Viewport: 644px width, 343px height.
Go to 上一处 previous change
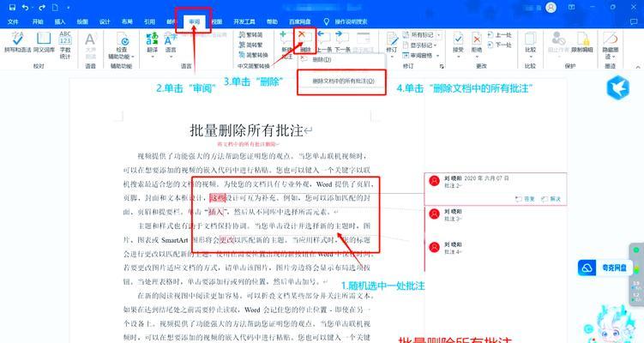[499, 35]
